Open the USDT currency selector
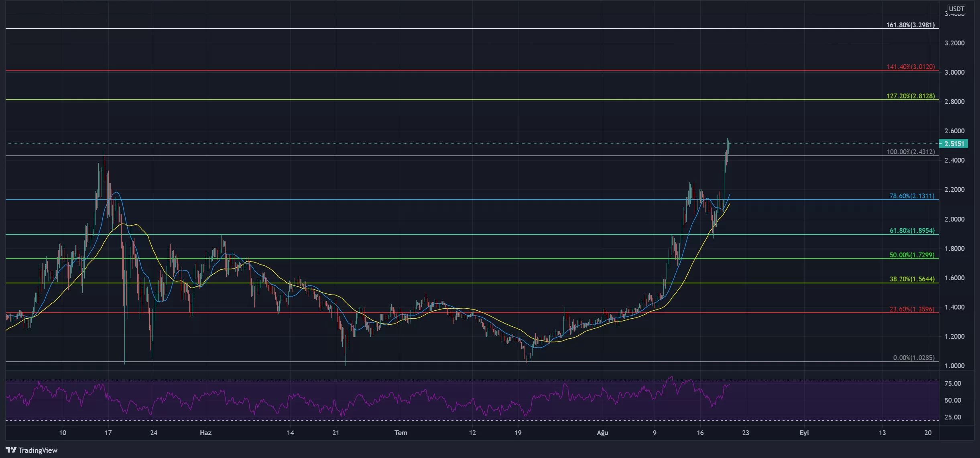This screenshot has height=458, width=980. (956, 9)
